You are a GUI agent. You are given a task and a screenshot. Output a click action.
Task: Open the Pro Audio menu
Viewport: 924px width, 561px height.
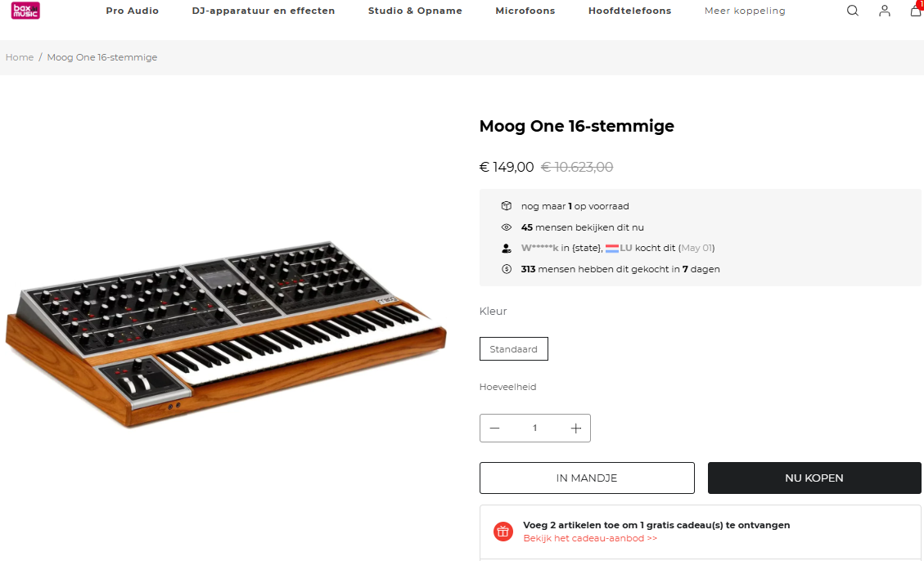[132, 11]
